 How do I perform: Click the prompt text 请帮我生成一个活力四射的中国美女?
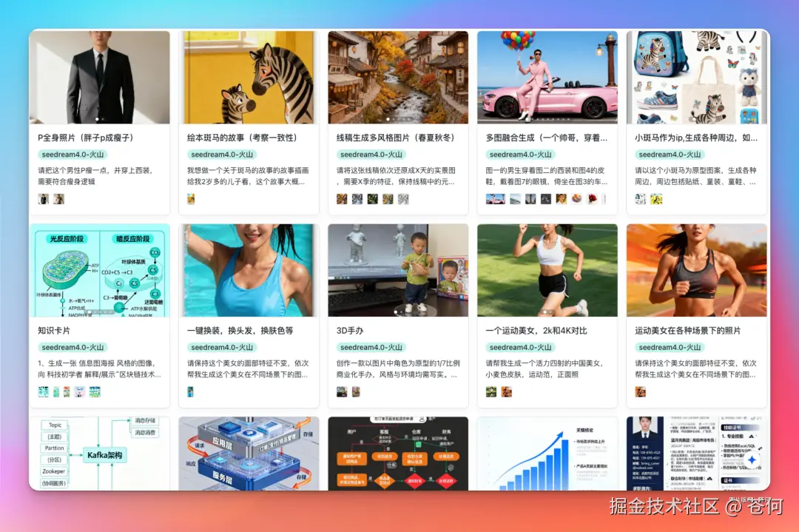[x=545, y=369]
